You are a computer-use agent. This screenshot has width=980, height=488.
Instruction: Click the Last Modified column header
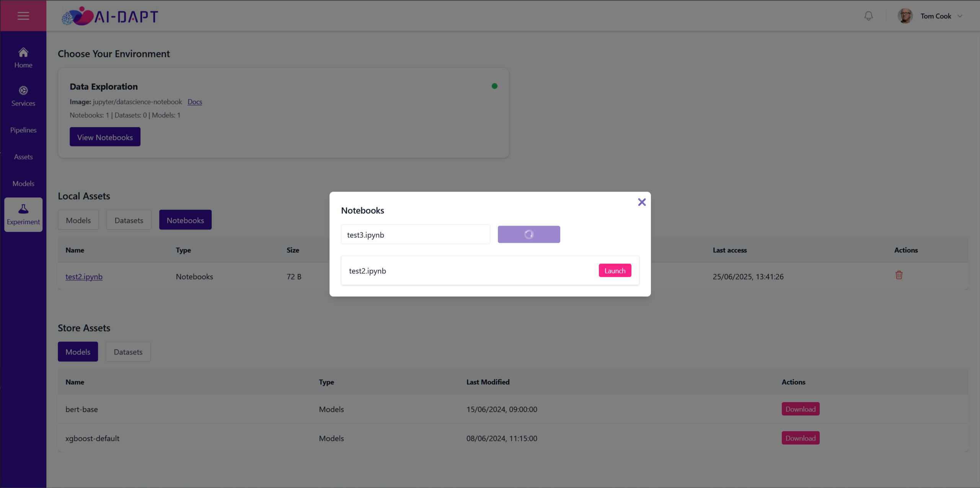[x=488, y=382]
